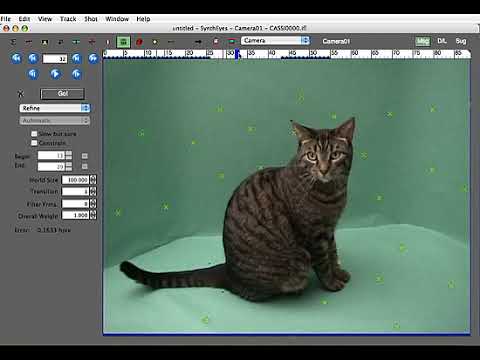Open the File menu
Screen dimensions: 480x360
pyautogui.click(x=6, y=19)
